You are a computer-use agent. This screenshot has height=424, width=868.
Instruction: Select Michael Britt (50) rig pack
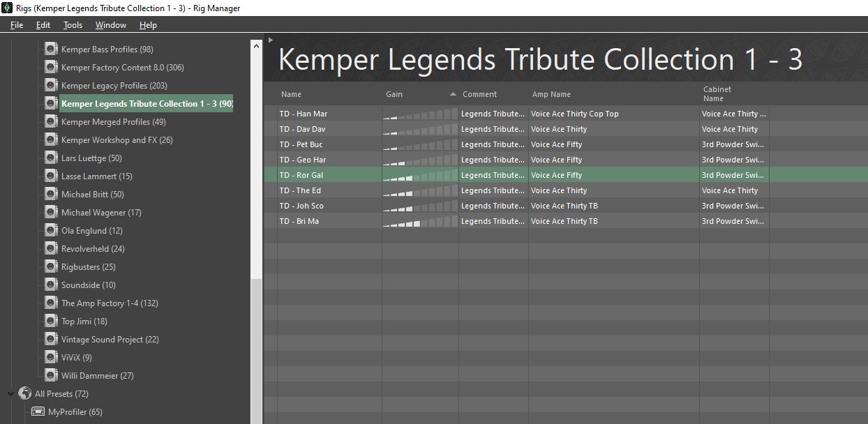point(93,195)
